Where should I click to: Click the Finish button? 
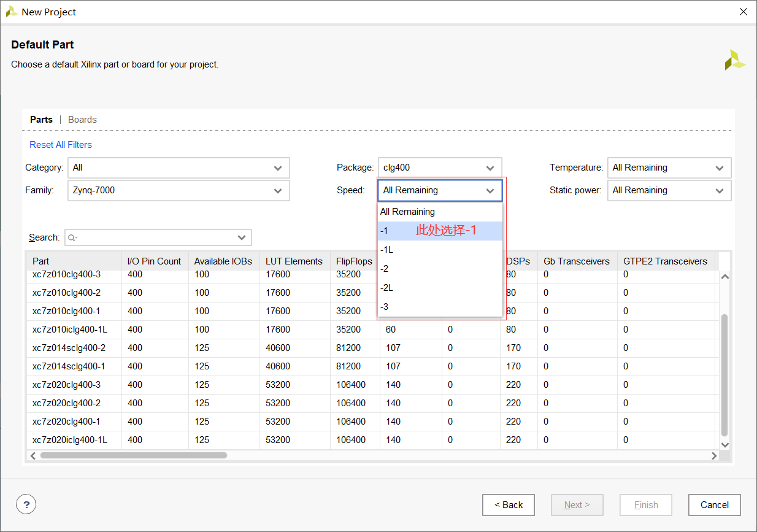point(646,505)
